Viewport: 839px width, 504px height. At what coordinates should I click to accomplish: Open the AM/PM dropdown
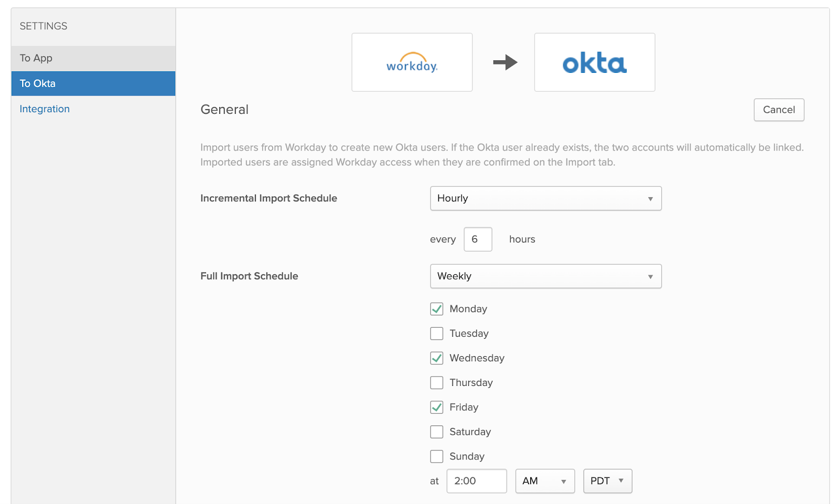(545, 481)
